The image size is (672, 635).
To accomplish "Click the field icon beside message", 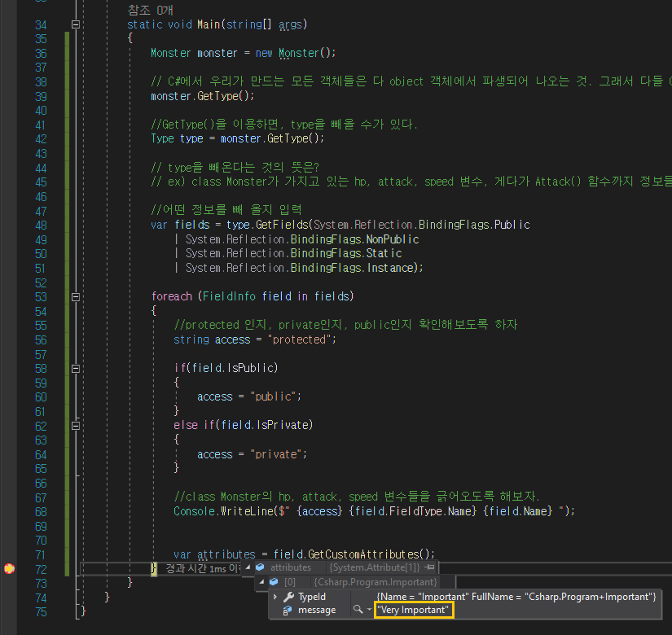I will pos(288,610).
